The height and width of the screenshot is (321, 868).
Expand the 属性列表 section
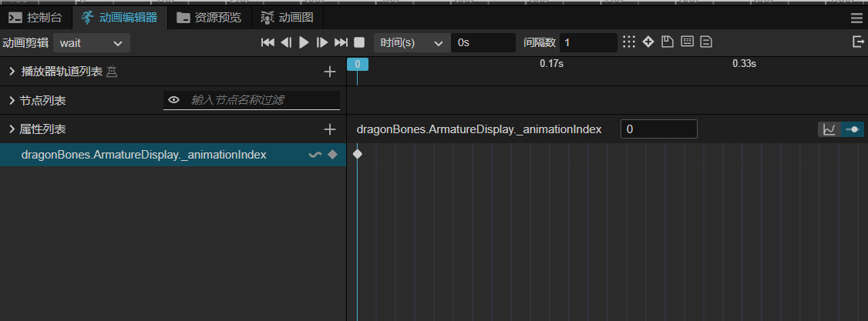pos(12,129)
